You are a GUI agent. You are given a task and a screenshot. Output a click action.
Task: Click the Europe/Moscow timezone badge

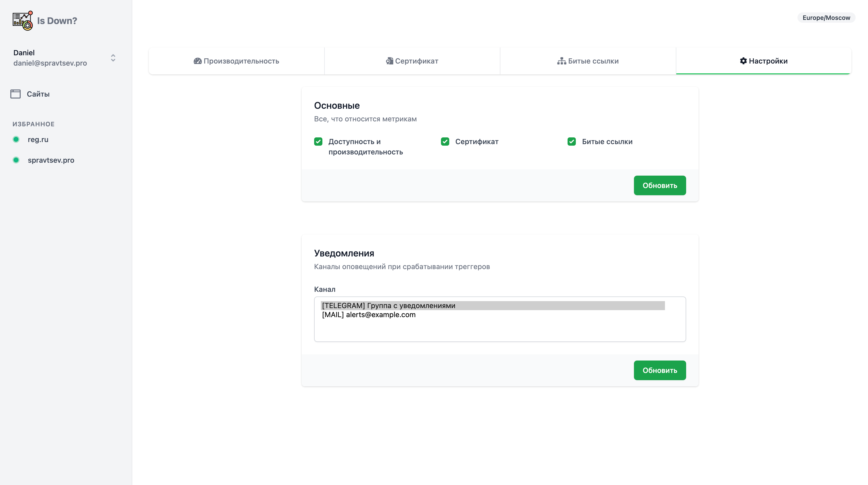[826, 18]
